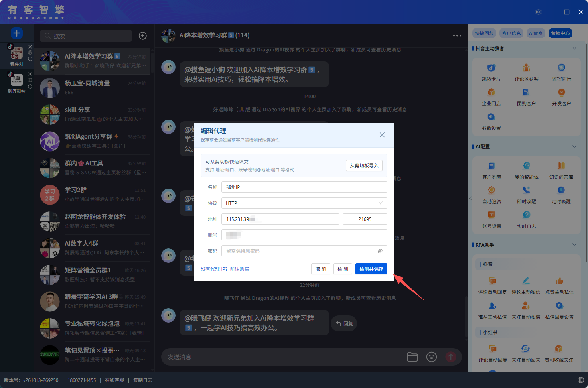Open the 客户列表 icon

click(491, 166)
